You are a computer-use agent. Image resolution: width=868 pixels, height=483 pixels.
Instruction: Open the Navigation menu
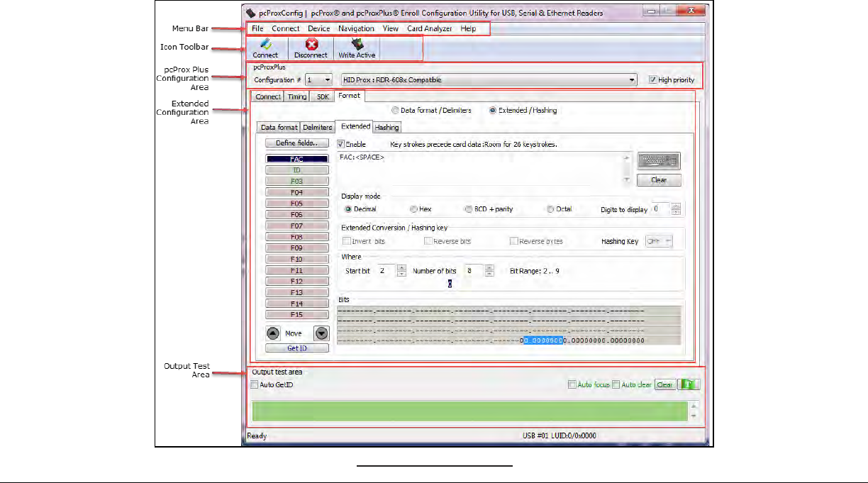point(356,28)
